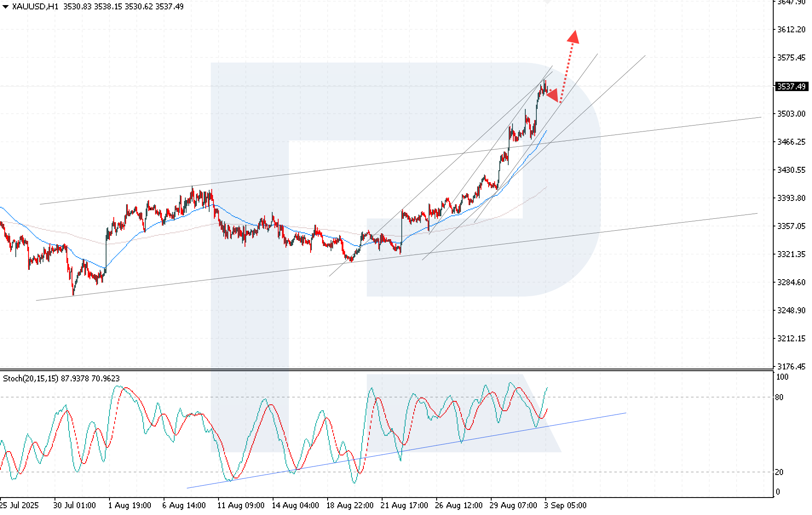Screen dimensions: 812x515
Task: Click the 80 level on the Stochastic scale
Action: [779, 398]
